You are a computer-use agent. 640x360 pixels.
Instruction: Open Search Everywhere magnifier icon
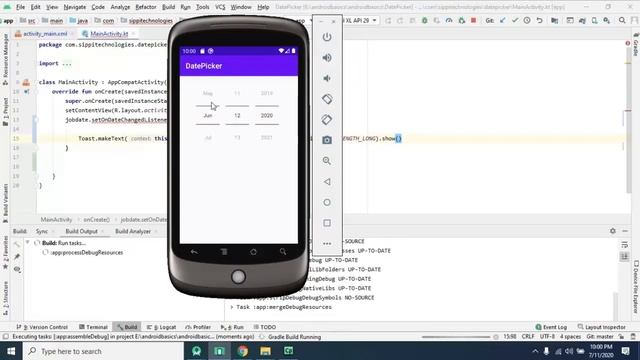pos(622,20)
